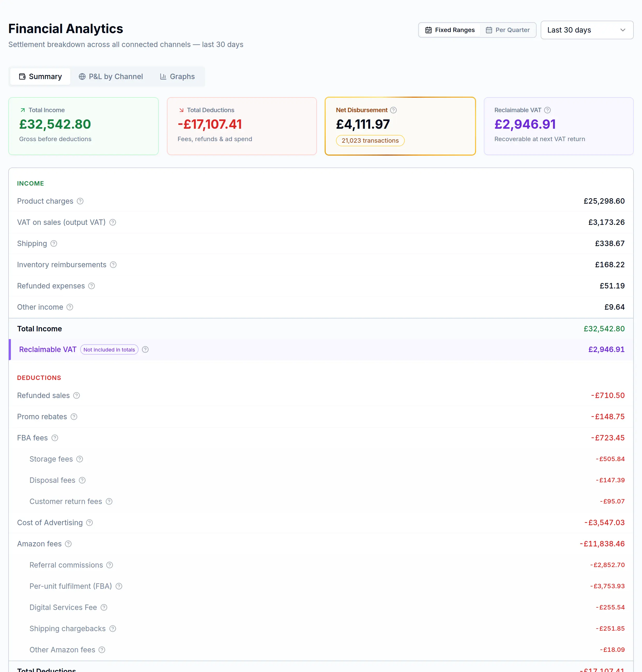
Task: Select the Summary tab
Action: coord(40,77)
